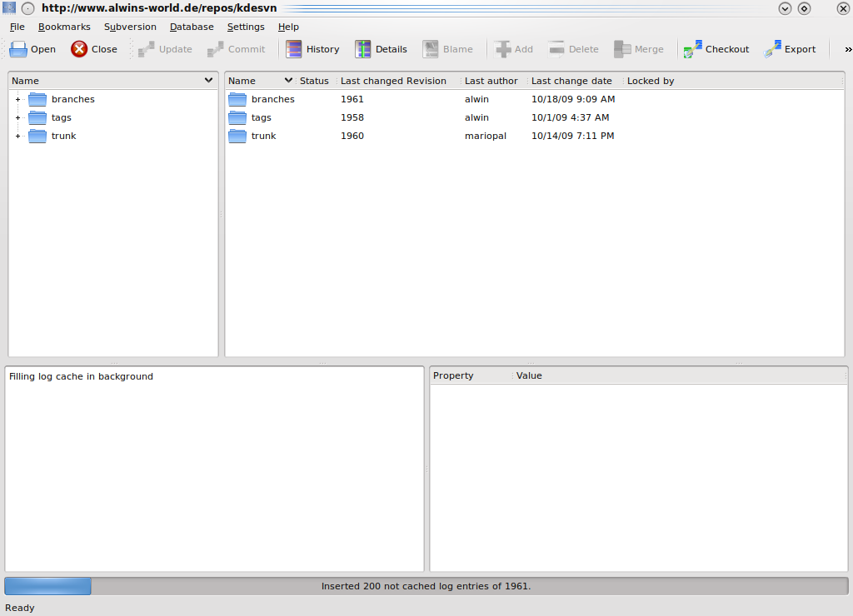The width and height of the screenshot is (853, 616).
Task: Open the History log view
Action: click(x=294, y=49)
